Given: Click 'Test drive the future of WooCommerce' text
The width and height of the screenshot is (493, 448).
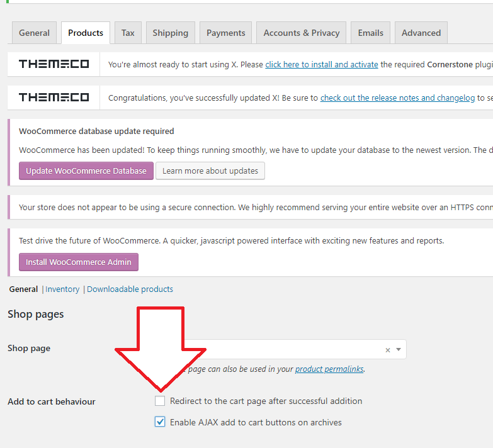Looking at the screenshot, I should click(232, 240).
